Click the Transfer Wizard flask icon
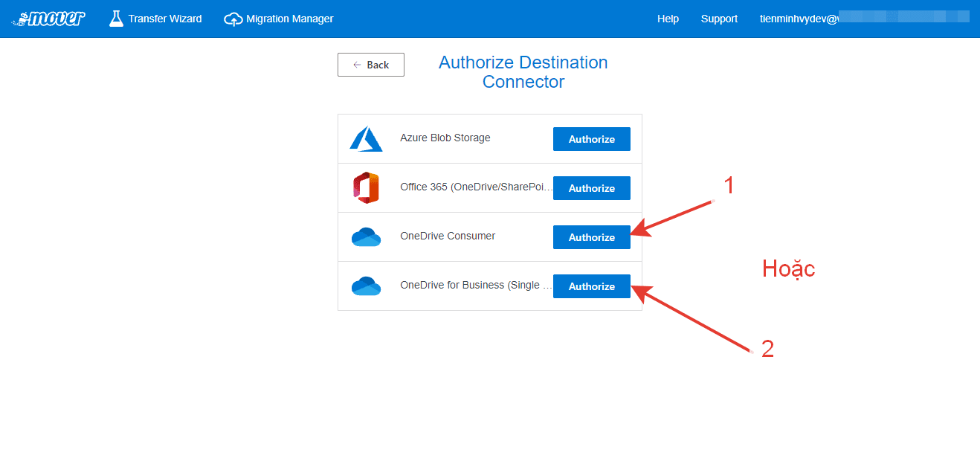 coord(116,19)
